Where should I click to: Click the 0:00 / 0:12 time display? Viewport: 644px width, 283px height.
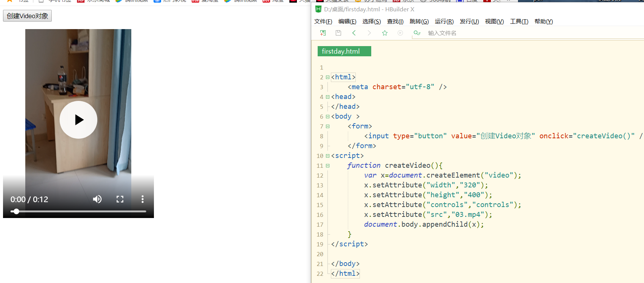tap(29, 199)
